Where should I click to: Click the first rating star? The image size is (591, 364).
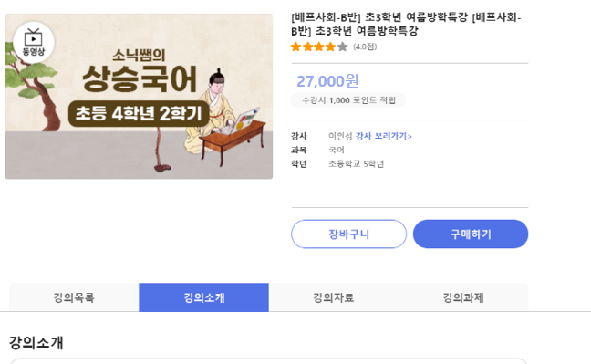[296, 47]
